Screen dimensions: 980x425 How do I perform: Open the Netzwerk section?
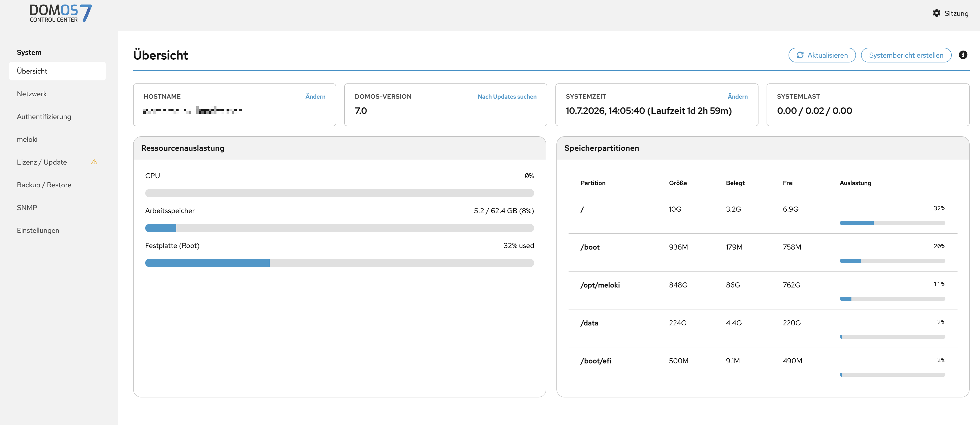57,94
